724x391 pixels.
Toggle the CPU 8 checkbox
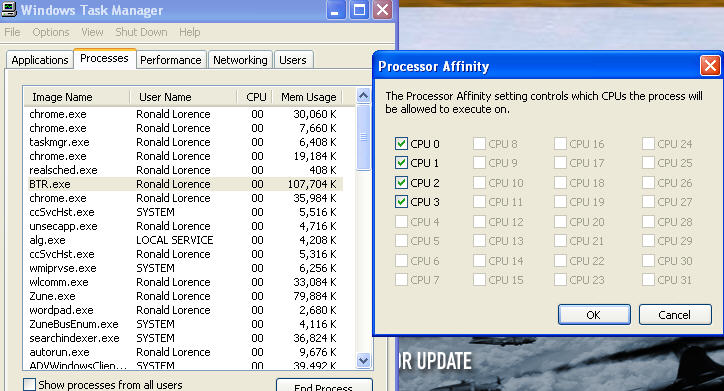coord(479,144)
